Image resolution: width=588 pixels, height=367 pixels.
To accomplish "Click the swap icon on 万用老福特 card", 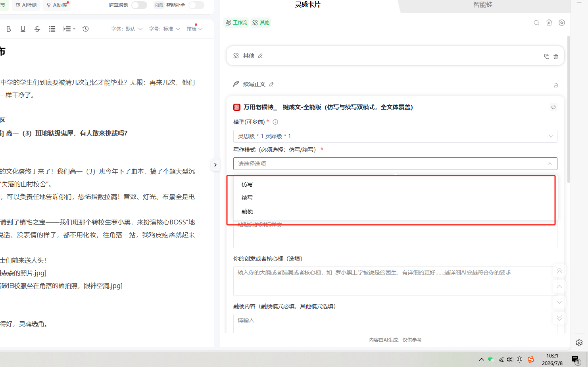I will pyautogui.click(x=553, y=107).
